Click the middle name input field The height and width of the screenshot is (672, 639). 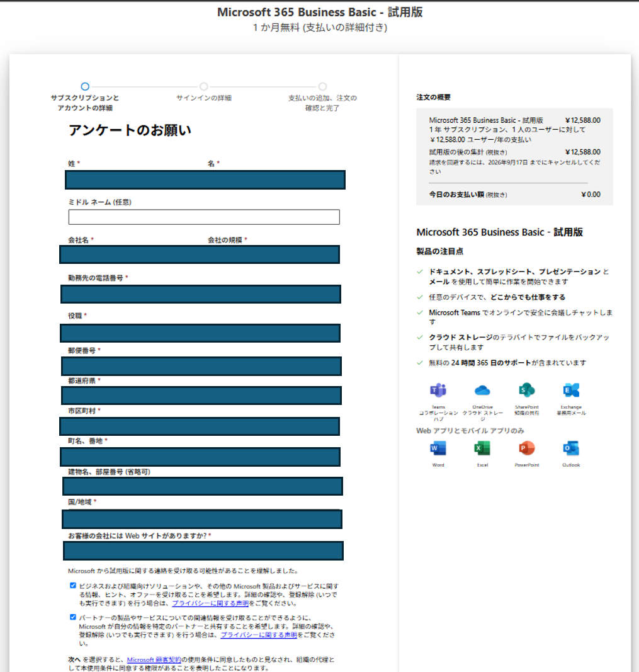coord(204,217)
